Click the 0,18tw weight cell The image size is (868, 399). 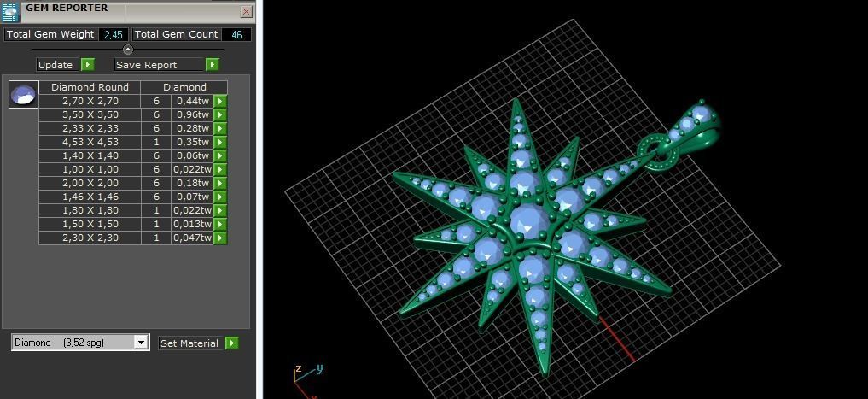pyautogui.click(x=193, y=184)
